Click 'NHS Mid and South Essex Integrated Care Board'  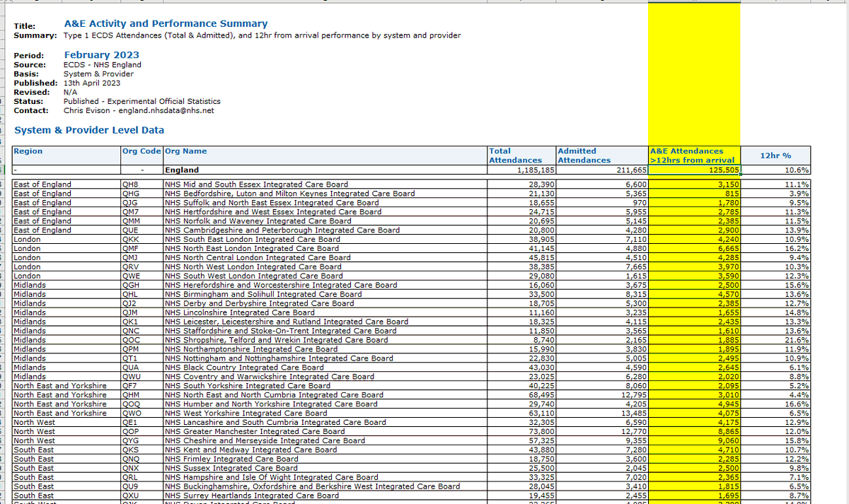325,184
